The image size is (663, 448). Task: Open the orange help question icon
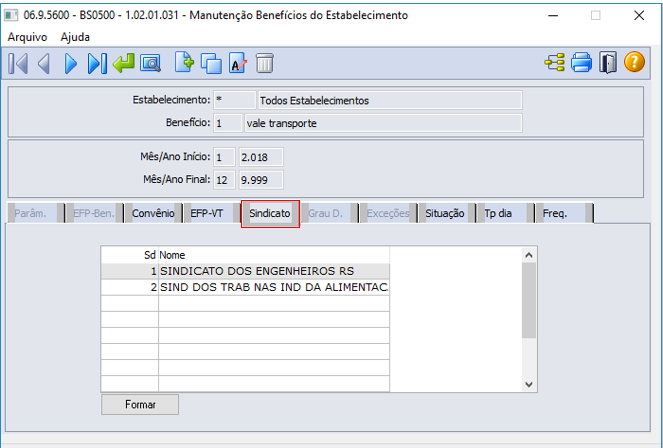[x=634, y=63]
